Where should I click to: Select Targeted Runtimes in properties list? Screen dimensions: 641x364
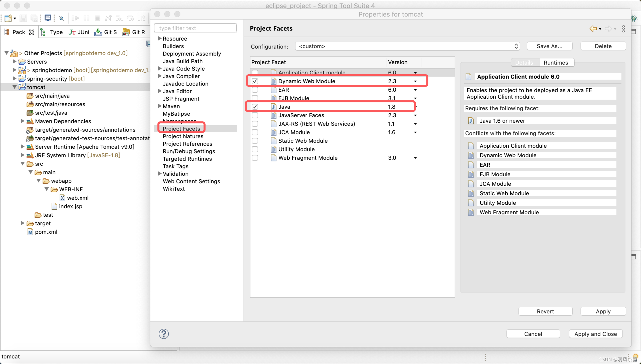[187, 159]
